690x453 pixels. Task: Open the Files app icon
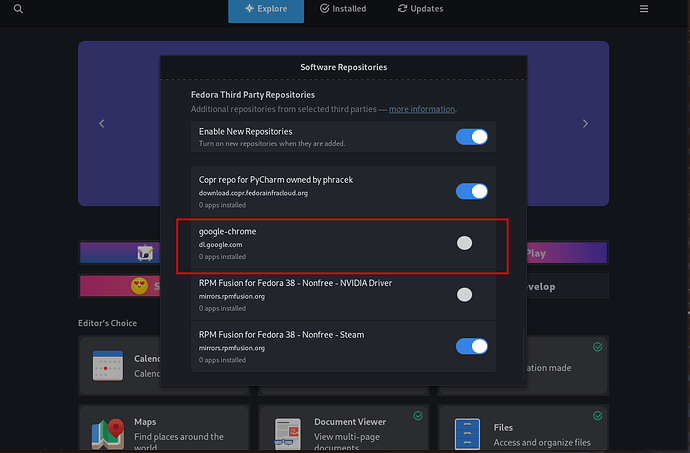click(467, 434)
